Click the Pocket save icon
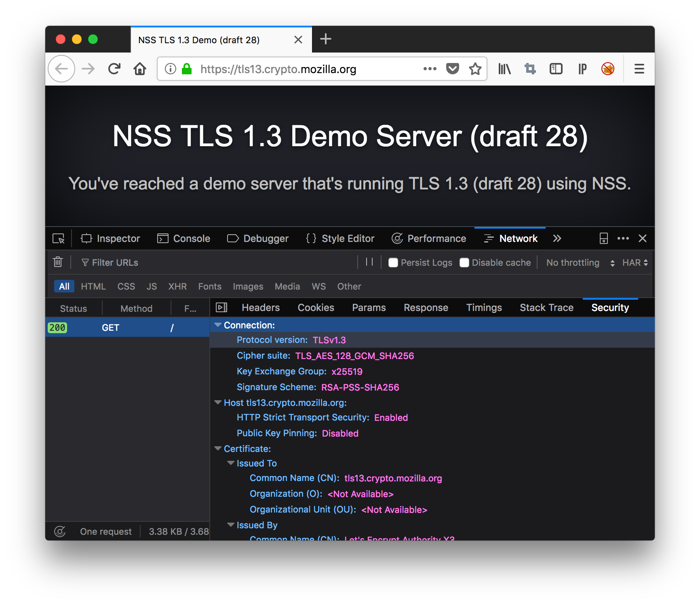The height and width of the screenshot is (605, 700). [x=452, y=69]
